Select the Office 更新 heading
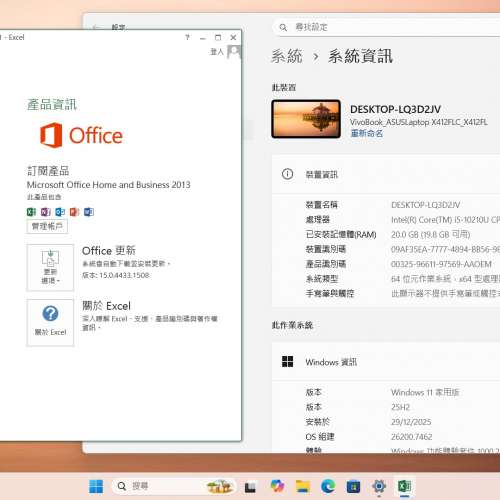Viewport: 500px width, 500px height. [109, 250]
